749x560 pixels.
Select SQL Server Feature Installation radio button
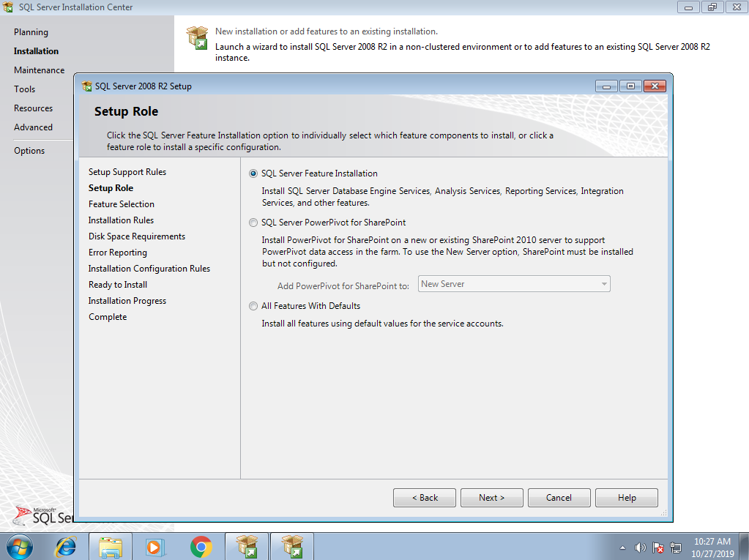point(253,173)
